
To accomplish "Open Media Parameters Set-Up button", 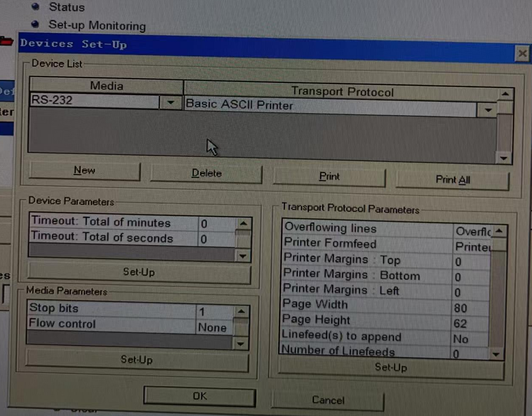I will click(x=137, y=360).
